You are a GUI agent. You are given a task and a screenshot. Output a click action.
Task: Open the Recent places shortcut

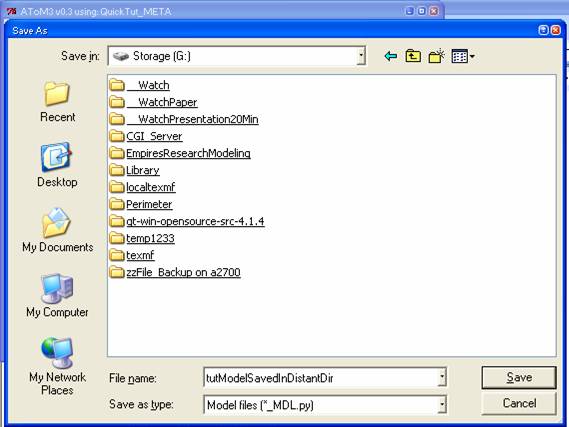point(57,101)
